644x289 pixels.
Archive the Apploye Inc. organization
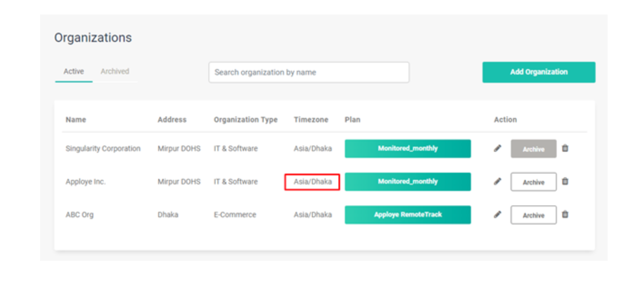(533, 182)
